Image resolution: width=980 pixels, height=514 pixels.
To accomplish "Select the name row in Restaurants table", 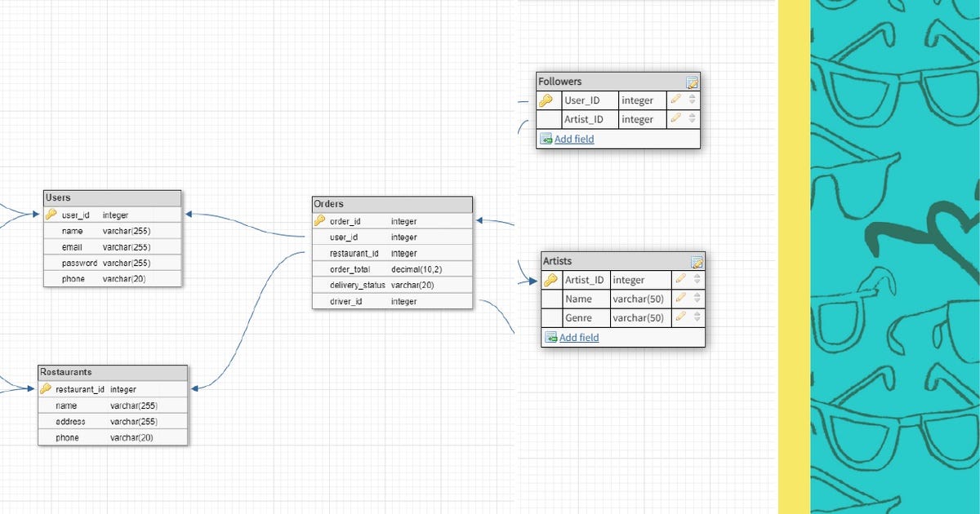I will pos(113,405).
